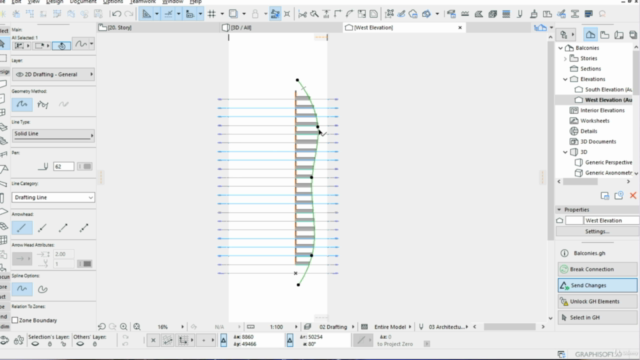Click the Suspend Groups lock icon
This screenshot has width=640, height=360.
click(x=255, y=14)
